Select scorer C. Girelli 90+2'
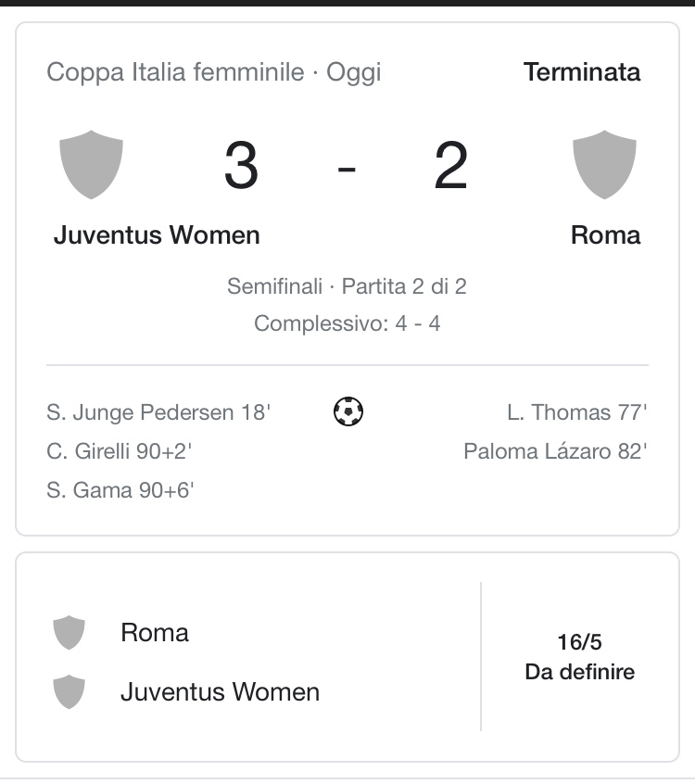The width and height of the screenshot is (695, 784). pos(119,451)
